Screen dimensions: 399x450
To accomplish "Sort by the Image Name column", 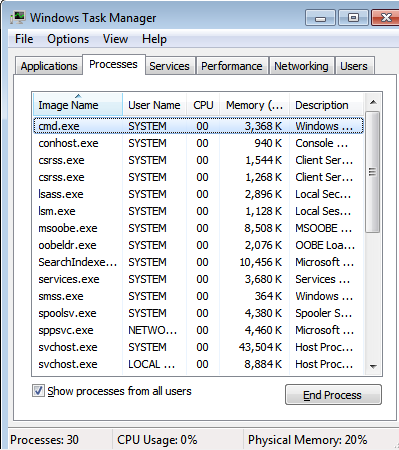I will [78, 105].
